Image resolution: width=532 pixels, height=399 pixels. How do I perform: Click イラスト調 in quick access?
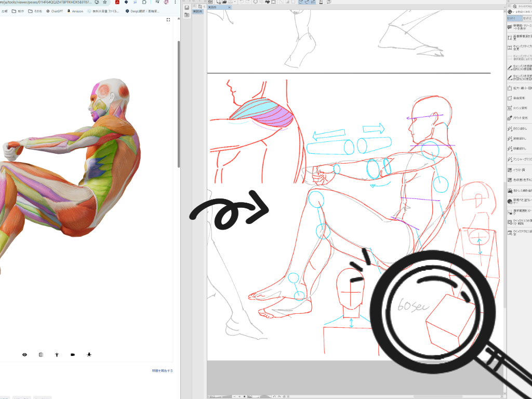pyautogui.click(x=520, y=170)
